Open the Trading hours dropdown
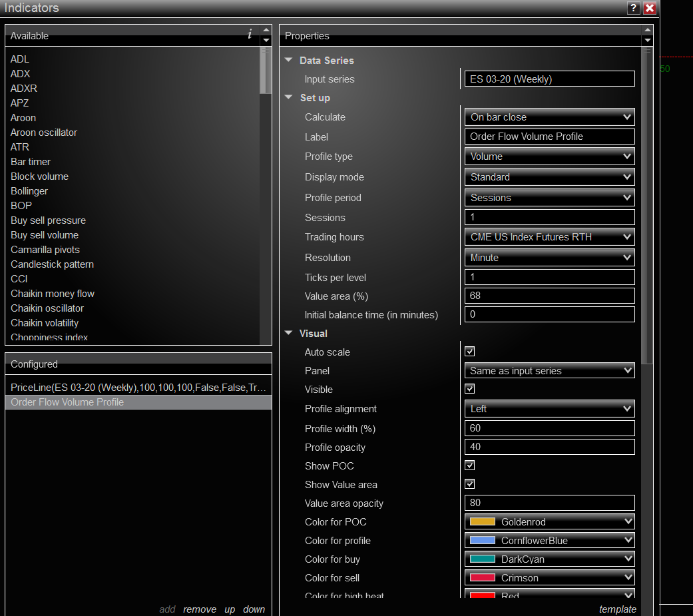 click(x=549, y=237)
